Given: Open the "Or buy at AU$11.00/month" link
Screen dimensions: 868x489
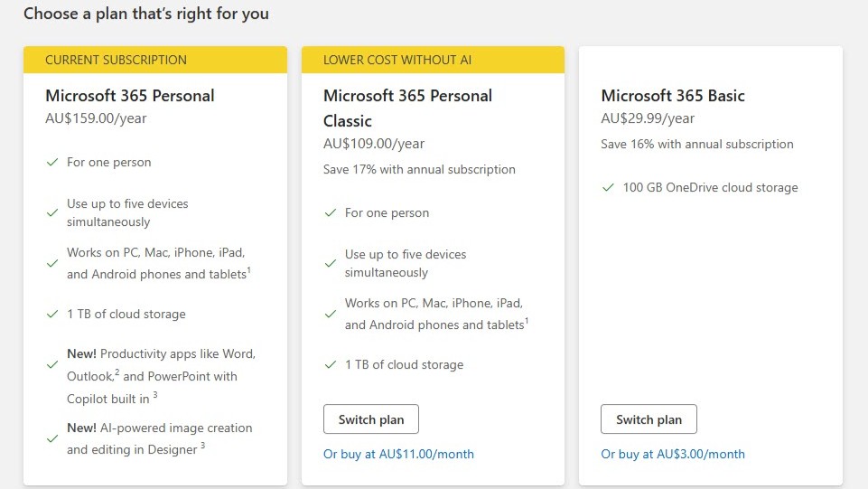Looking at the screenshot, I should (398, 454).
